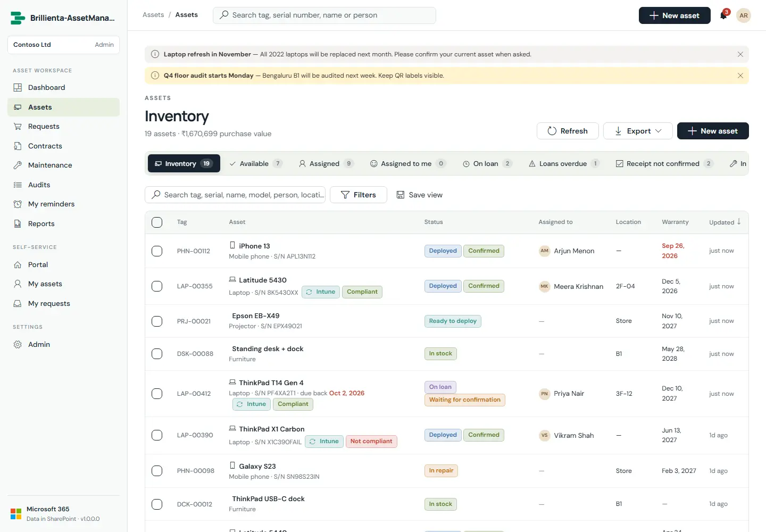Check the Epson EB-X49 row checkbox
This screenshot has height=532, width=766.
point(157,321)
